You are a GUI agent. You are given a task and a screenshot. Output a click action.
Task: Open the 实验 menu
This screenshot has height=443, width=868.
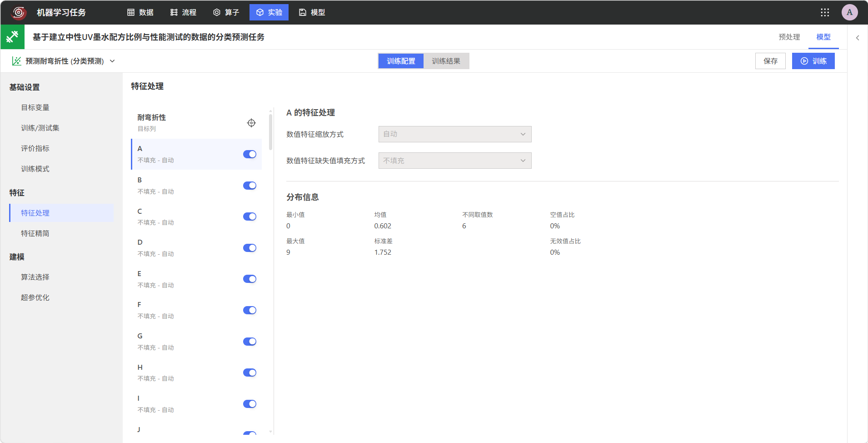point(269,12)
